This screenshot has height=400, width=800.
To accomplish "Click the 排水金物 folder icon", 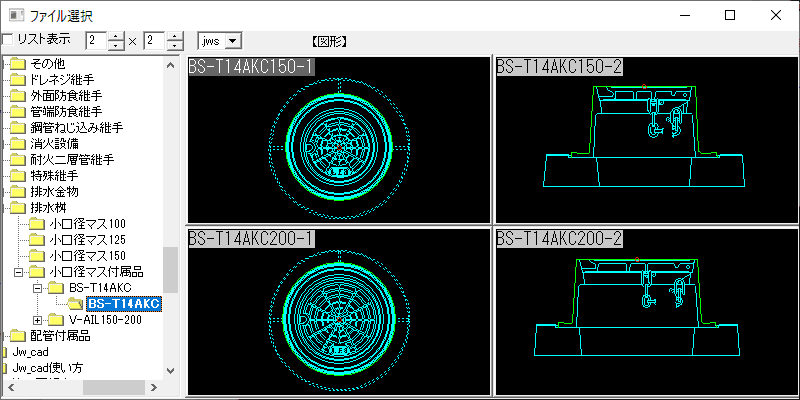I will (x=17, y=191).
